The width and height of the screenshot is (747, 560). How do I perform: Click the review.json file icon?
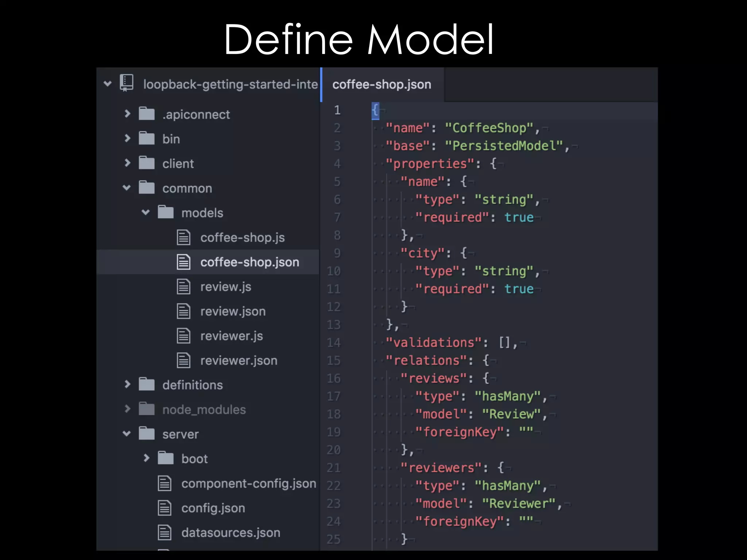click(x=183, y=311)
